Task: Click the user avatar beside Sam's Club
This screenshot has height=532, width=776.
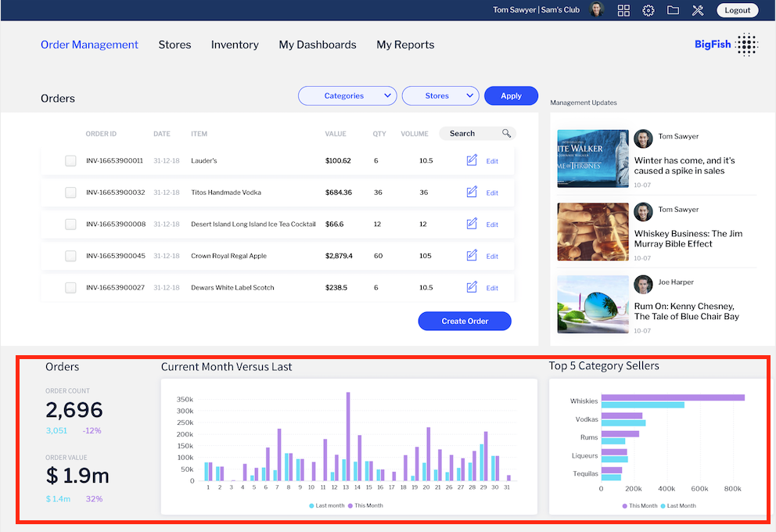Action: [x=597, y=10]
